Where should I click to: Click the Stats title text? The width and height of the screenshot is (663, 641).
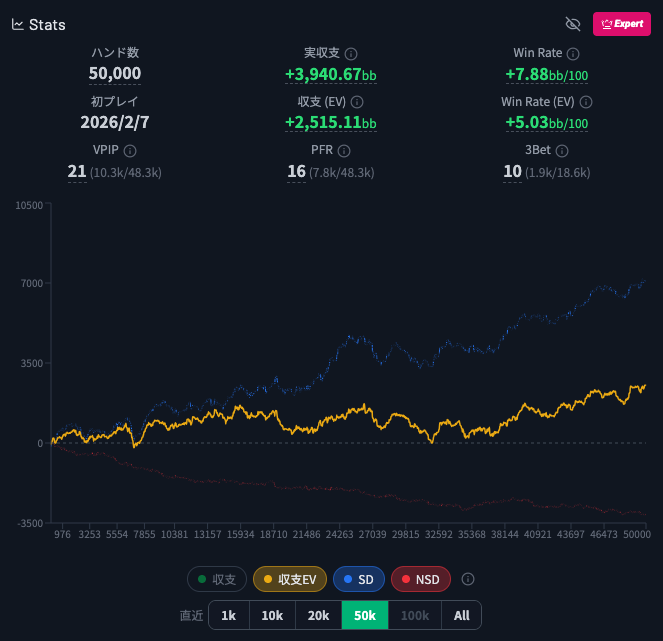click(47, 25)
